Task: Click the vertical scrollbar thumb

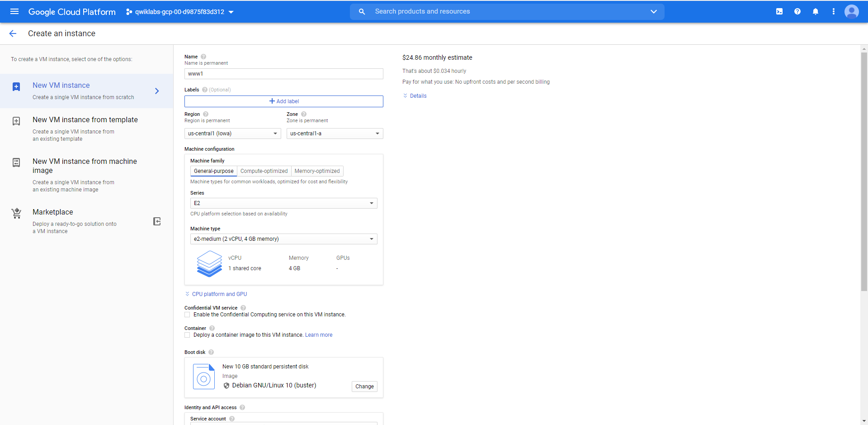Action: pos(864,172)
